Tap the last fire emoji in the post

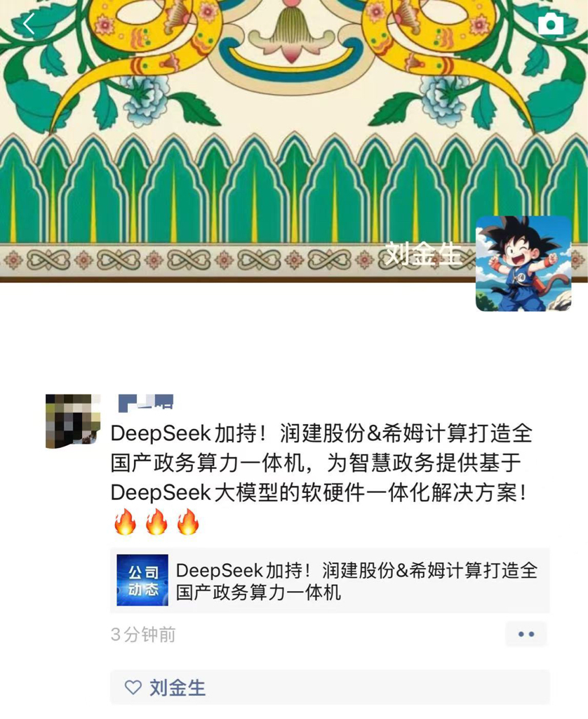(188, 522)
